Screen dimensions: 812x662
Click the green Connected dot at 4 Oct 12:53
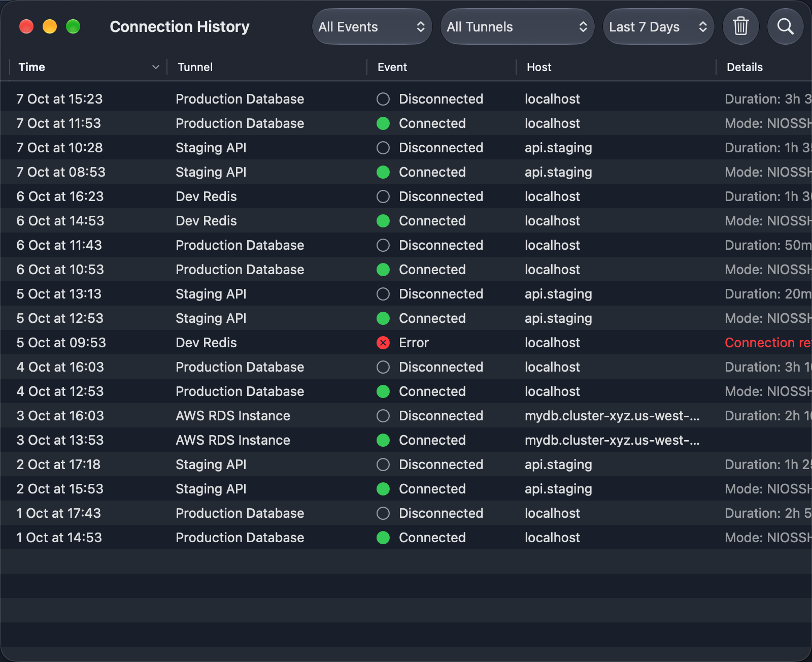pos(383,391)
